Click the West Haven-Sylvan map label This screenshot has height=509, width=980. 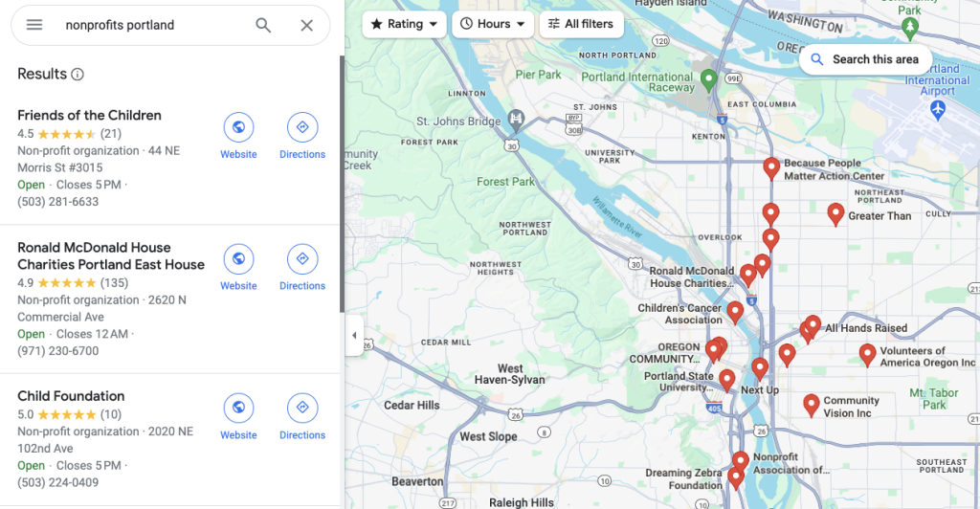coord(509,374)
